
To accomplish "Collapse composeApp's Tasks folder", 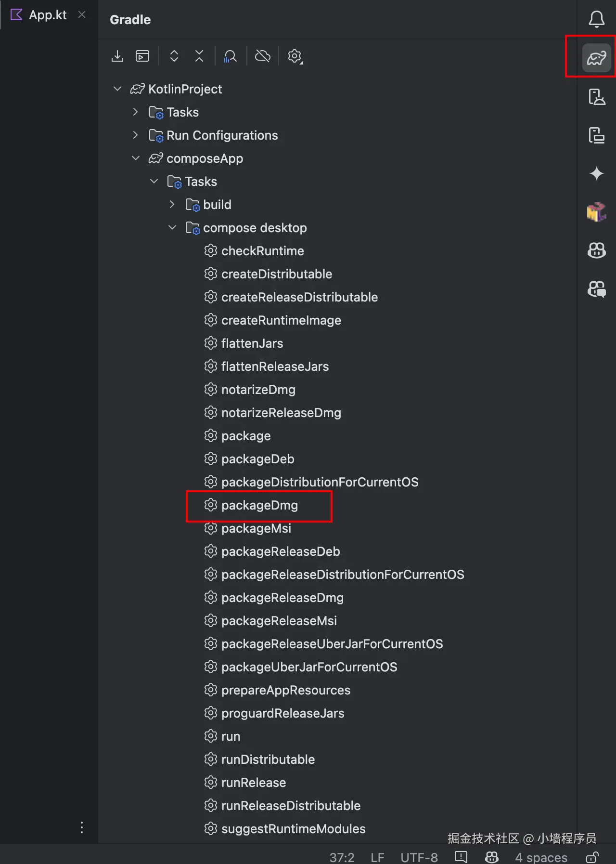I will coord(154,181).
